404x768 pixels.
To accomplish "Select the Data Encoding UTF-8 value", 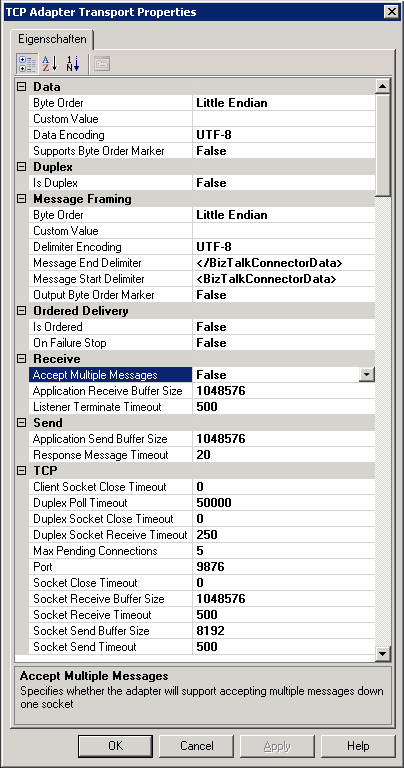I will click(x=284, y=135).
